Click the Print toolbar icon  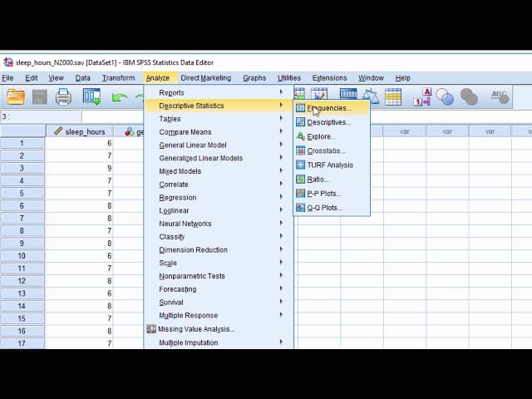pos(63,97)
